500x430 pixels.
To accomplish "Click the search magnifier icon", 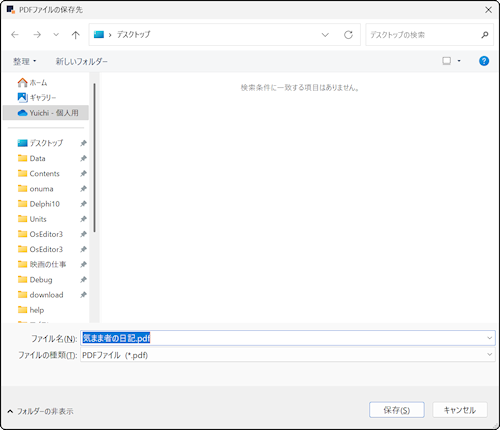I will click(485, 35).
